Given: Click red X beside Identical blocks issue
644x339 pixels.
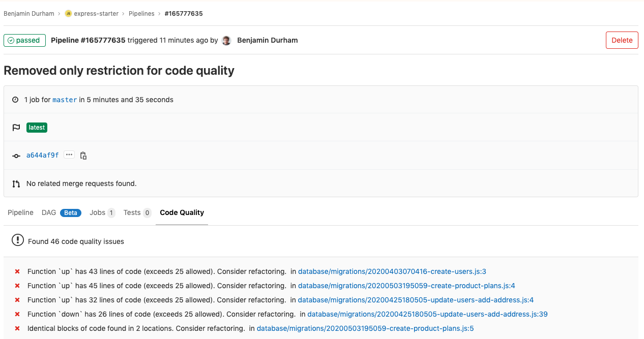Looking at the screenshot, I should point(17,329).
